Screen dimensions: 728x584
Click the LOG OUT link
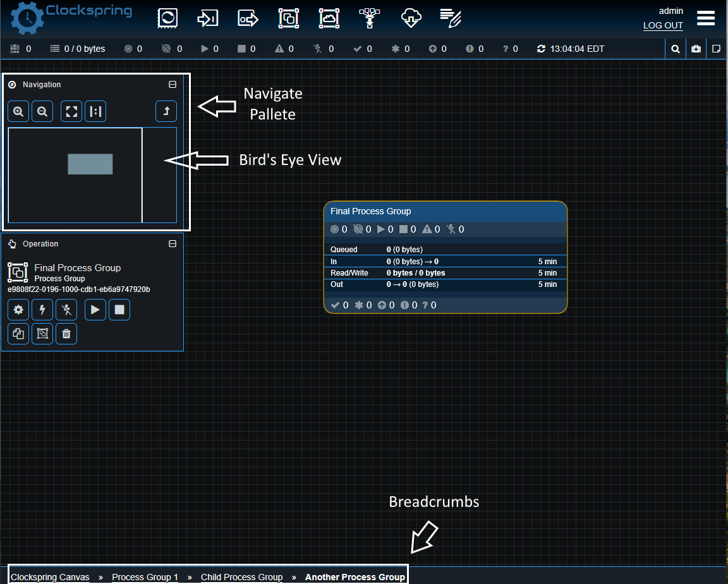click(x=663, y=26)
